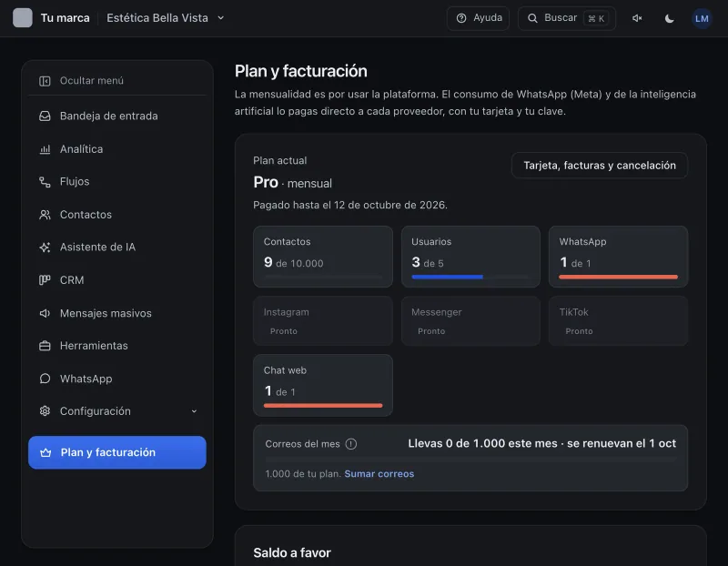Screen dimensions: 728x566
Task: Click the AI assistant sparkle icon
Action: pyautogui.click(x=45, y=247)
